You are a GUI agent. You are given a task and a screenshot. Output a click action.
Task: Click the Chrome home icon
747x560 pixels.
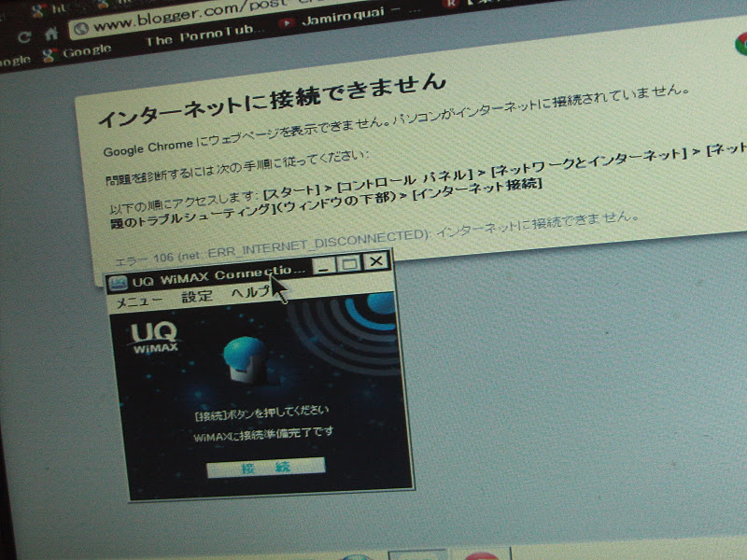point(51,34)
